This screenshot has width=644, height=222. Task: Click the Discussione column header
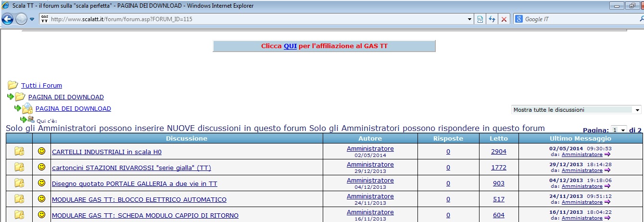187,138
